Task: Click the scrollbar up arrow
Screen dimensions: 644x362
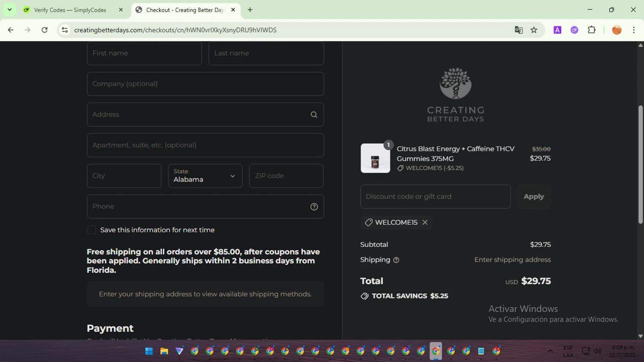Action: 641,45
